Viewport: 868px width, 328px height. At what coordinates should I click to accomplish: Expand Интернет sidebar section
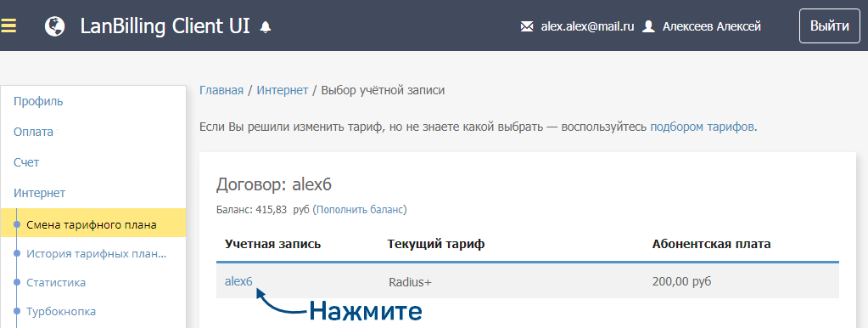pos(39,193)
